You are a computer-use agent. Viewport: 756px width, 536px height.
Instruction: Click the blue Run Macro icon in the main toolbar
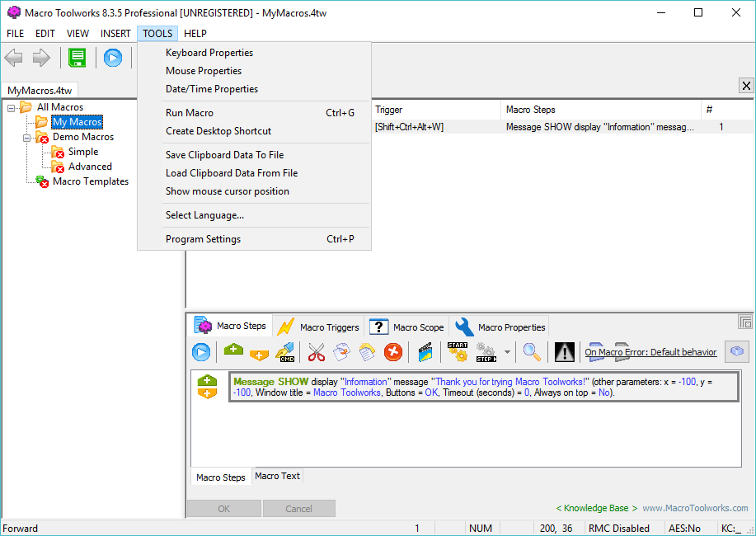tap(113, 58)
